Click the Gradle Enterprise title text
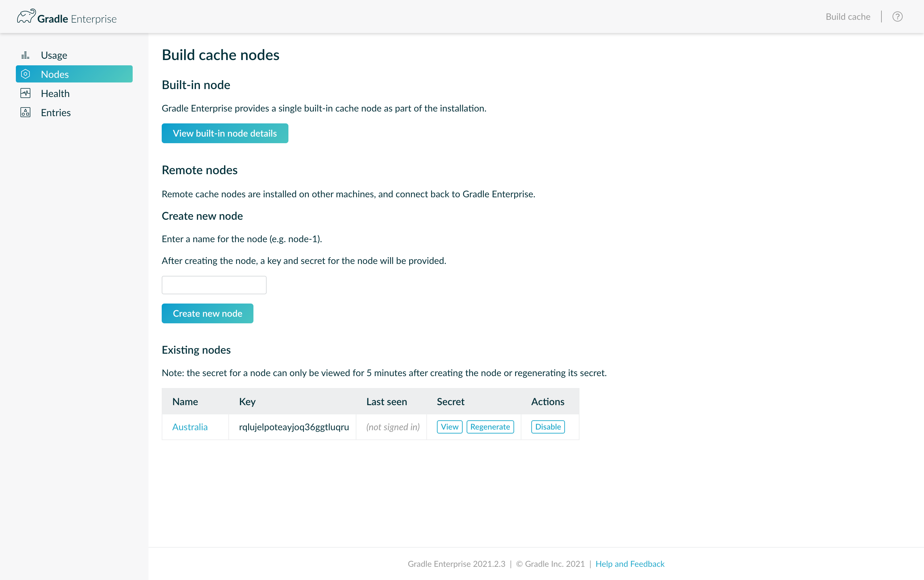The image size is (924, 580). [x=77, y=19]
